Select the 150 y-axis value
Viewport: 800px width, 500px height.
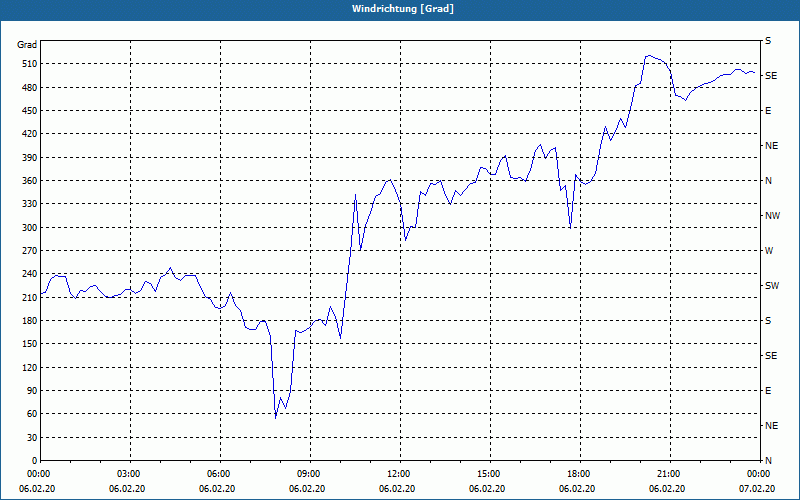click(x=29, y=344)
